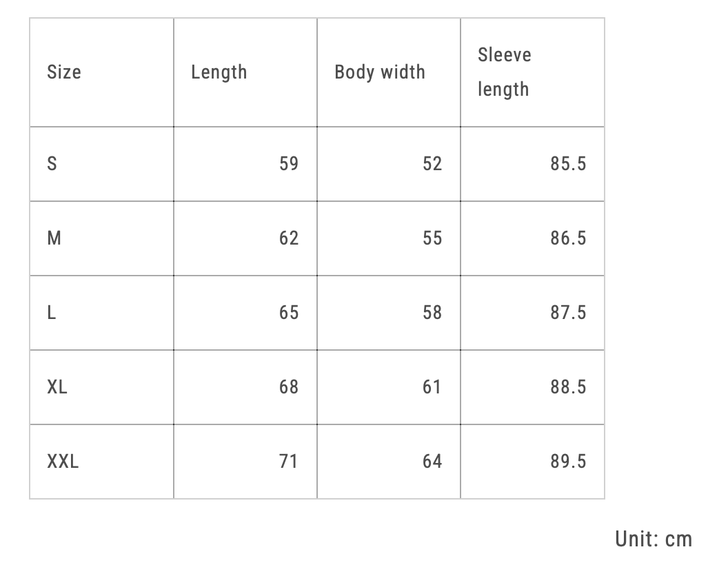Click length value 71 for size XXL
The width and height of the screenshot is (728, 576).
[x=288, y=462]
